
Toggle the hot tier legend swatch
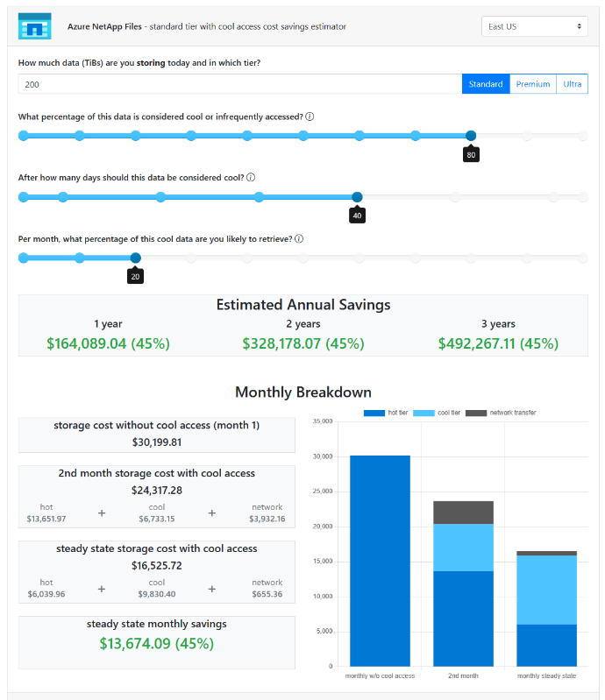pyautogui.click(x=374, y=413)
